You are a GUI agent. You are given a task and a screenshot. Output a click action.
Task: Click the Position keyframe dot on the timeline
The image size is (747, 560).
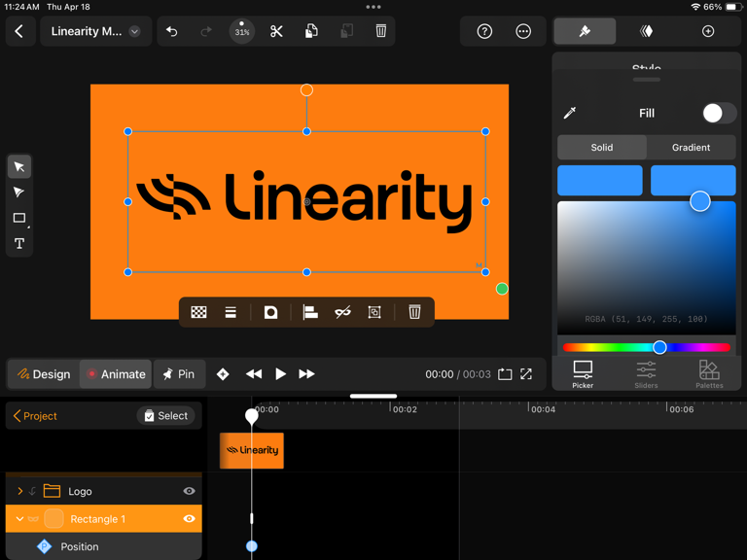[252, 546]
